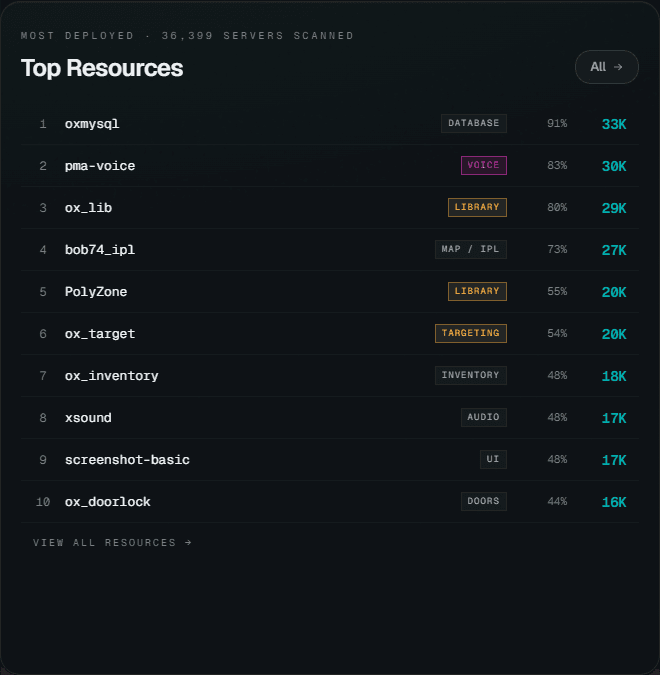Click the Top Resources heading
The height and width of the screenshot is (675, 660).
tap(102, 68)
